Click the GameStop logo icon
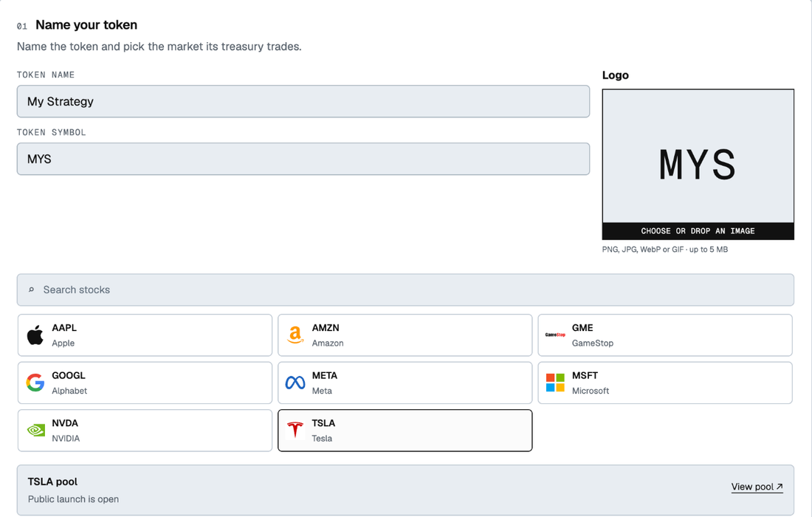Viewport: 812px width, 517px height. [x=555, y=335]
